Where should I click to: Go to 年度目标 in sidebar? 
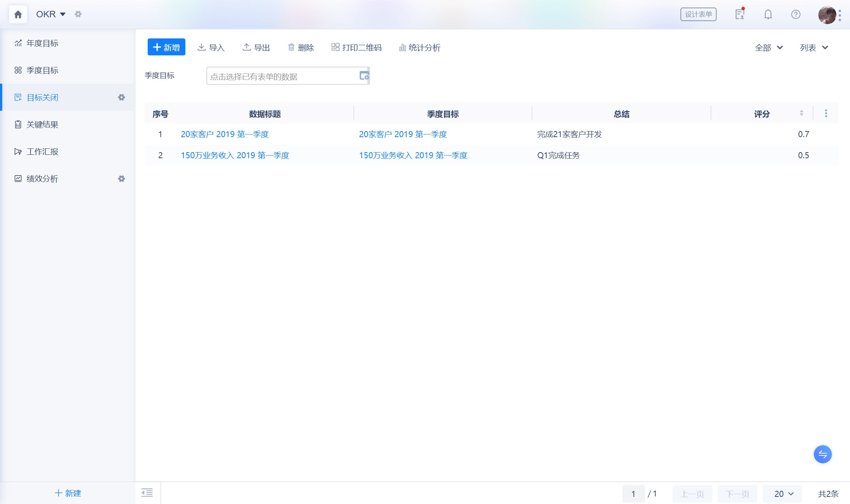pyautogui.click(x=42, y=43)
